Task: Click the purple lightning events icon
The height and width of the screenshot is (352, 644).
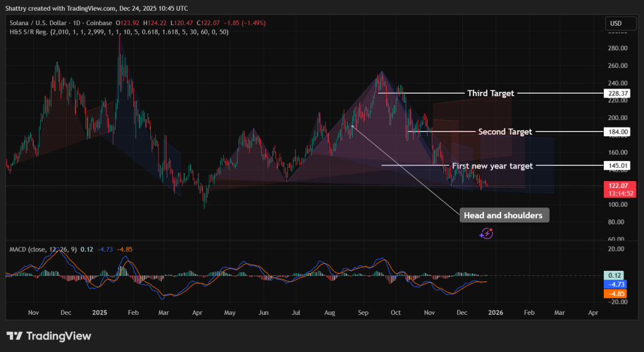Action: coord(486,234)
